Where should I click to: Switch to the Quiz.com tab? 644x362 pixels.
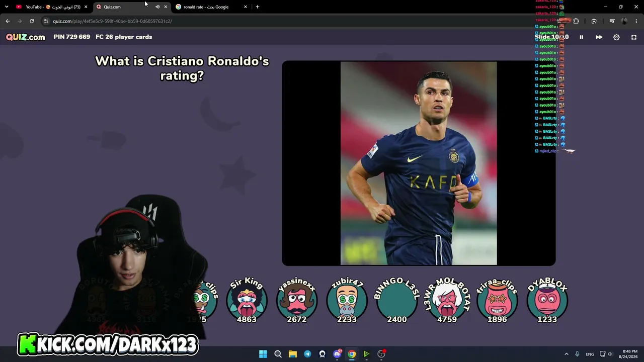tap(131, 7)
